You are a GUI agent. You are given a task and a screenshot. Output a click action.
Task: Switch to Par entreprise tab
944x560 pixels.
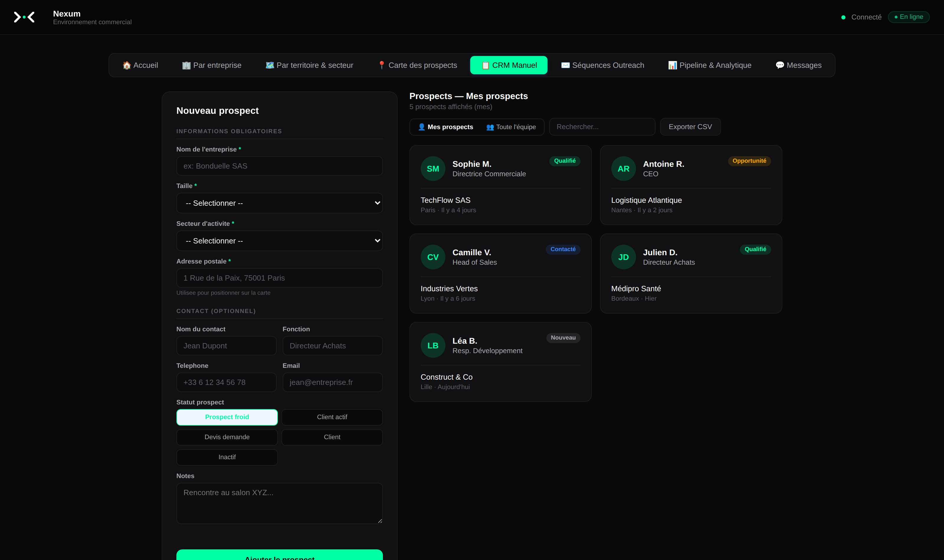pyautogui.click(x=212, y=65)
